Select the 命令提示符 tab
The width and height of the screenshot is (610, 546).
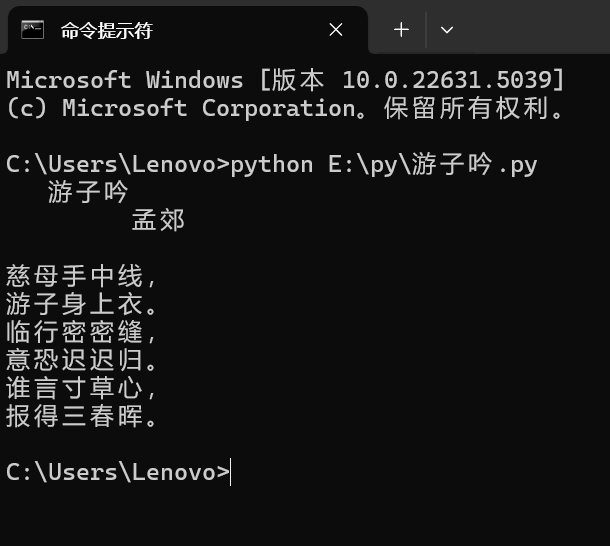point(188,30)
